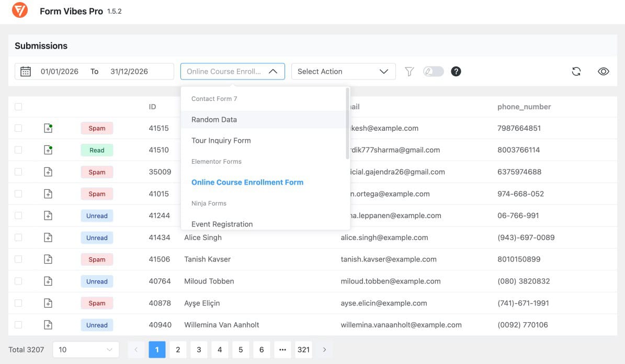The height and width of the screenshot is (364, 625).
Task: Click the ID column header
Action: [152, 107]
